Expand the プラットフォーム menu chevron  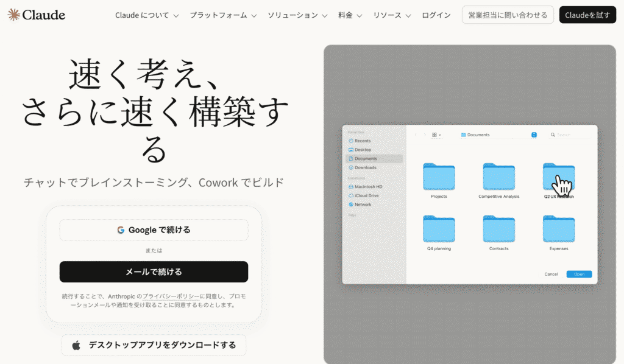[x=254, y=16]
